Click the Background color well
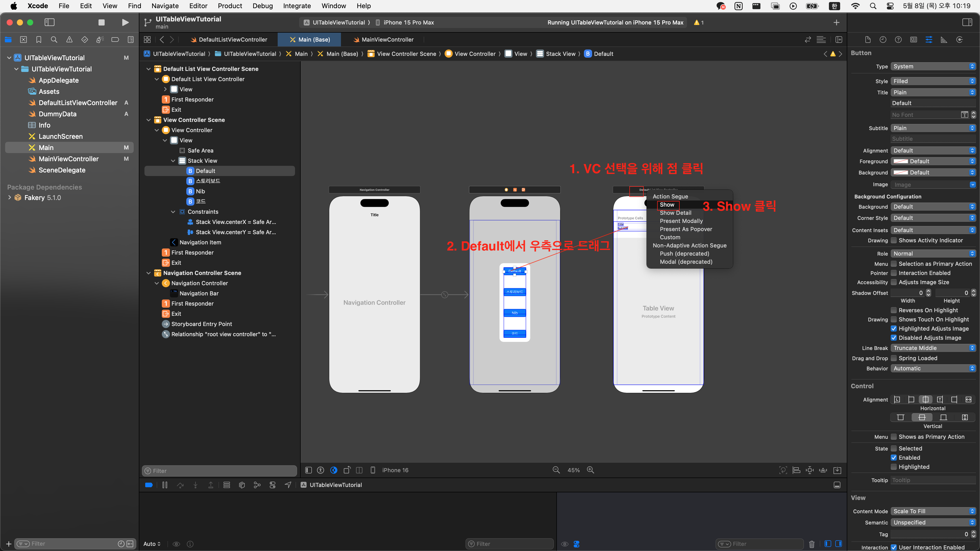 (x=900, y=172)
